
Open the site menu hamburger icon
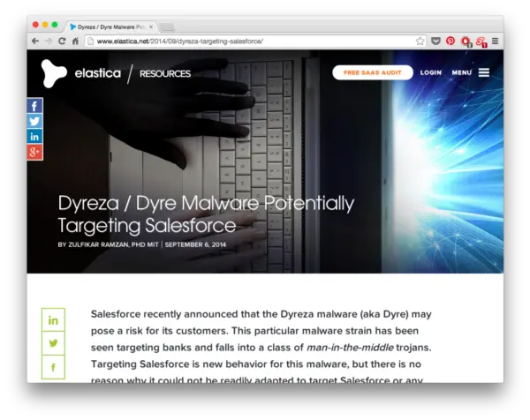[484, 72]
